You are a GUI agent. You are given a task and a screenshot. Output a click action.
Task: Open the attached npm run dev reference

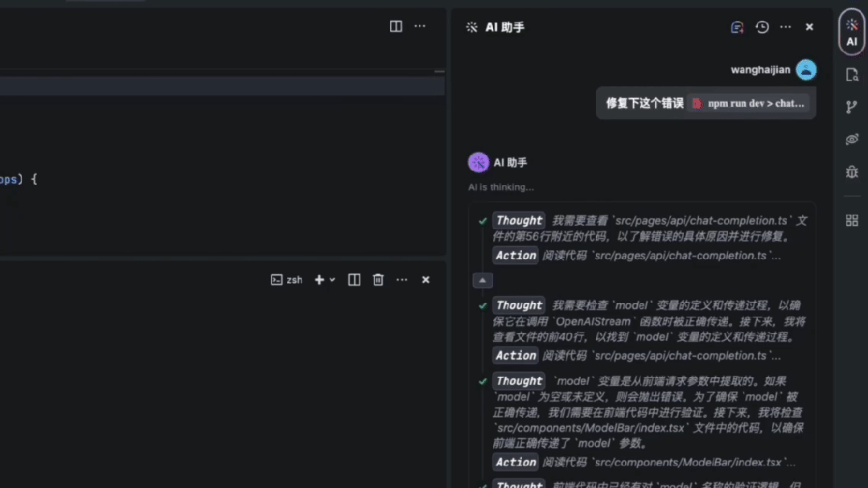click(x=749, y=104)
